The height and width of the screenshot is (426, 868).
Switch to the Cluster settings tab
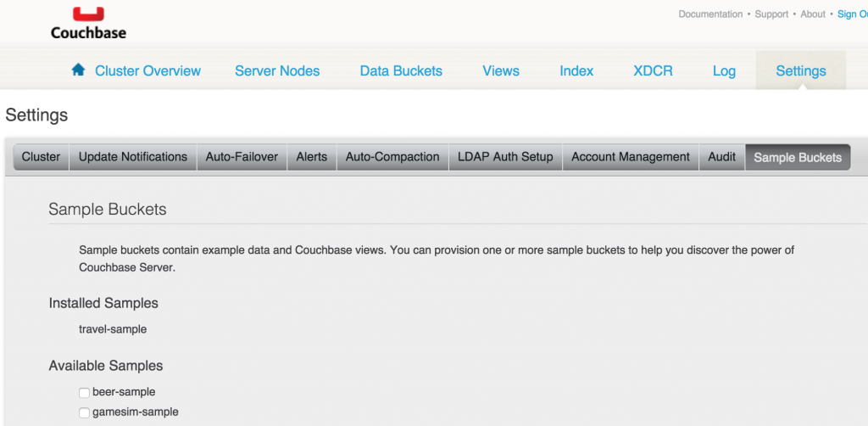(41, 157)
